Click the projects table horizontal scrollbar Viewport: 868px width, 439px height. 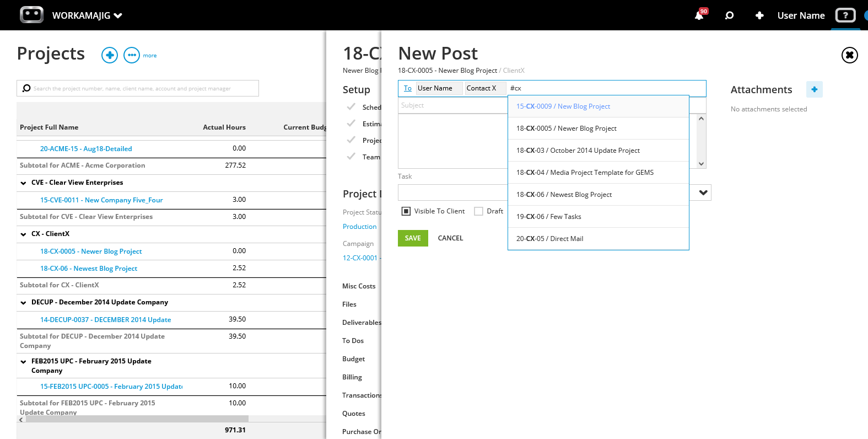click(x=137, y=419)
